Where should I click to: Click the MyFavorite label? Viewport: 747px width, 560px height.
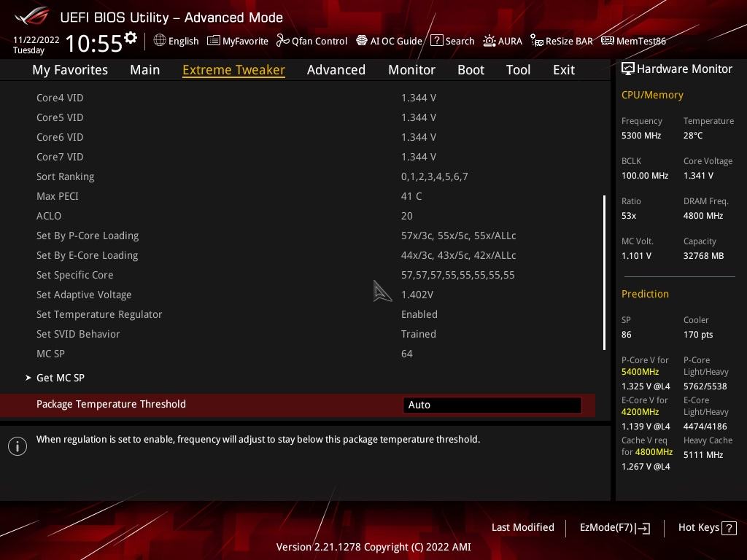click(x=245, y=42)
